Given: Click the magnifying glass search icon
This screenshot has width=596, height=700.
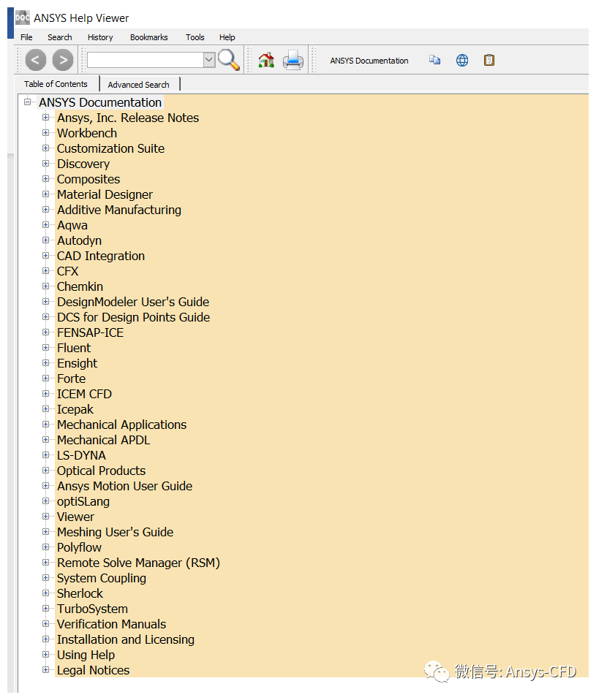Looking at the screenshot, I should 229,60.
